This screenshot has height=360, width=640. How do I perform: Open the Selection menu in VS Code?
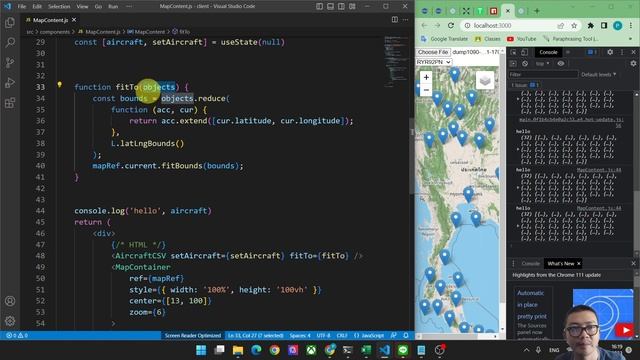(59, 7)
